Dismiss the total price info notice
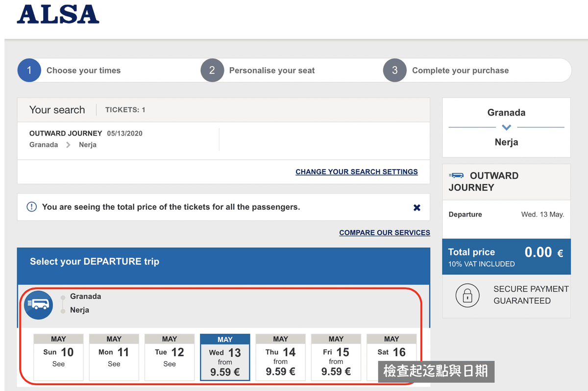The image size is (588, 391). [417, 207]
